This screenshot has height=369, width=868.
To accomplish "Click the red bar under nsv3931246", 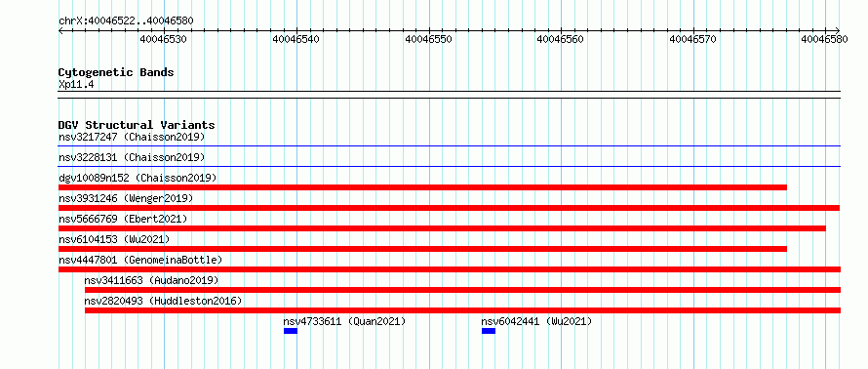I will [449, 208].
